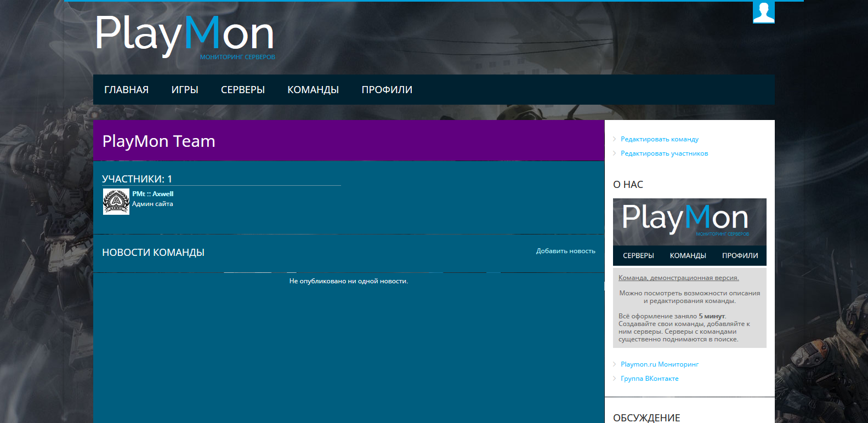Select СЕРВЕРЫ in the main navigation bar
The height and width of the screenshot is (423, 868).
243,90
